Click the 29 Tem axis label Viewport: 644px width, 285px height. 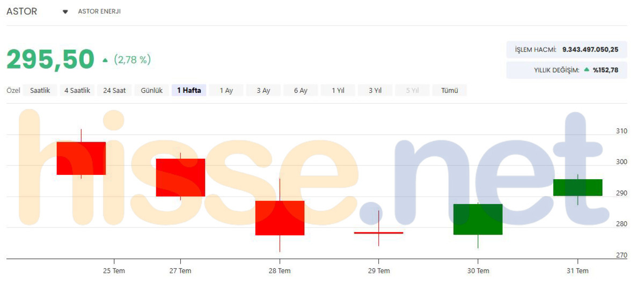click(379, 271)
